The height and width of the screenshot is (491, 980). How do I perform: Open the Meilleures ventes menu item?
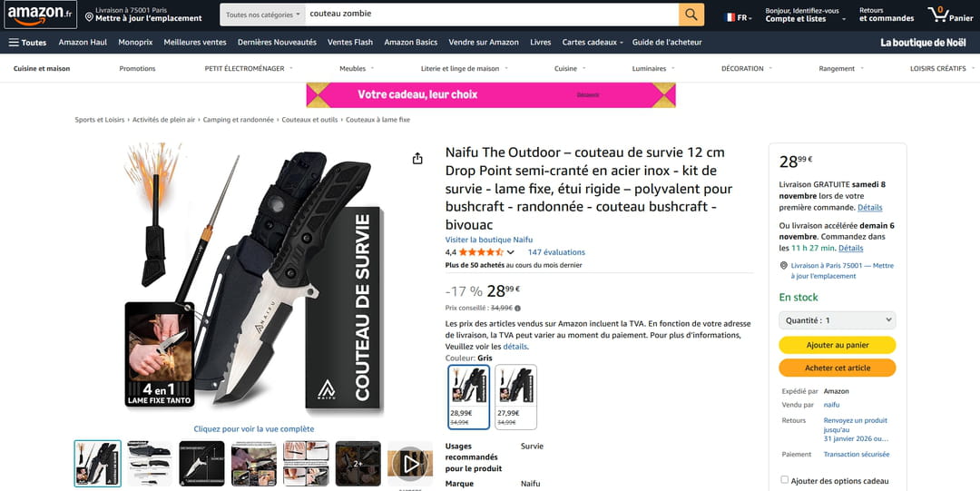(195, 43)
